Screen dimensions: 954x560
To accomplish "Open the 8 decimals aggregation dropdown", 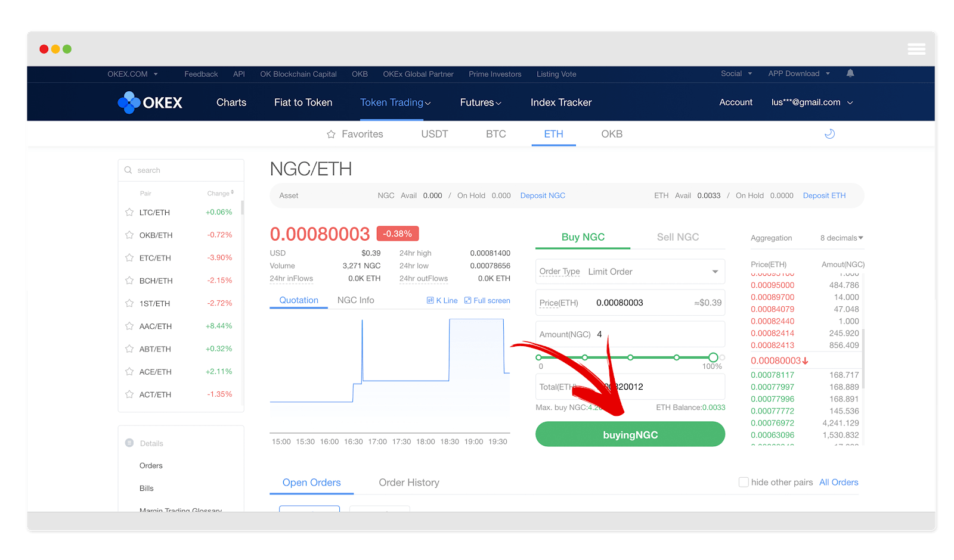I will pos(842,238).
